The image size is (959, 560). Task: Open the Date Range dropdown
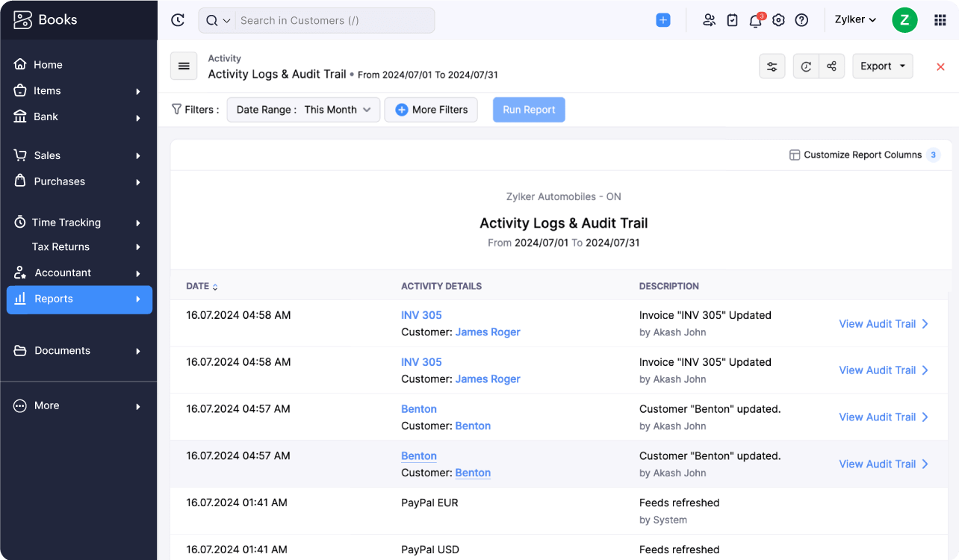click(x=303, y=110)
